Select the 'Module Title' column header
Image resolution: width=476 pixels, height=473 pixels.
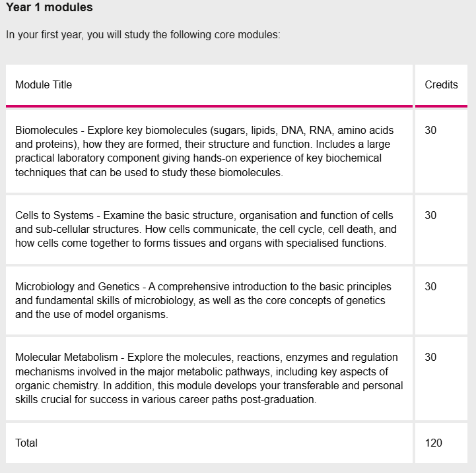[44, 84]
